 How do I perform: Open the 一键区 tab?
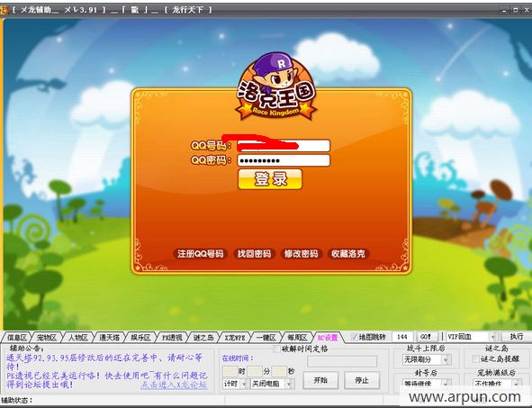click(x=266, y=338)
